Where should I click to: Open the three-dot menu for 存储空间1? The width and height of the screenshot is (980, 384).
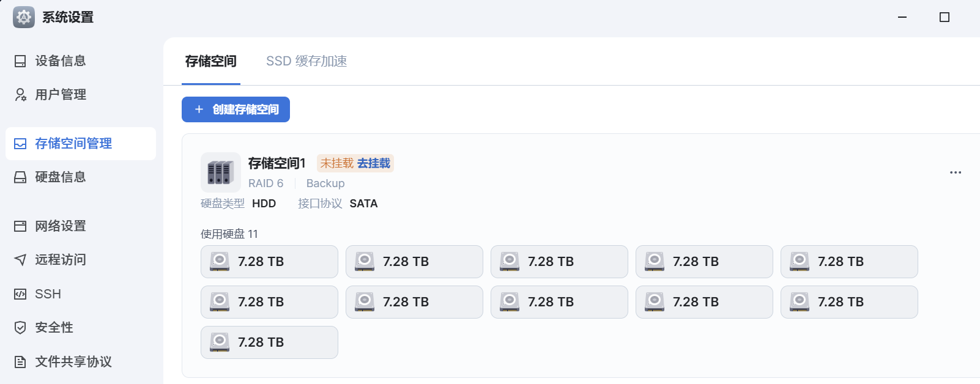click(956, 172)
